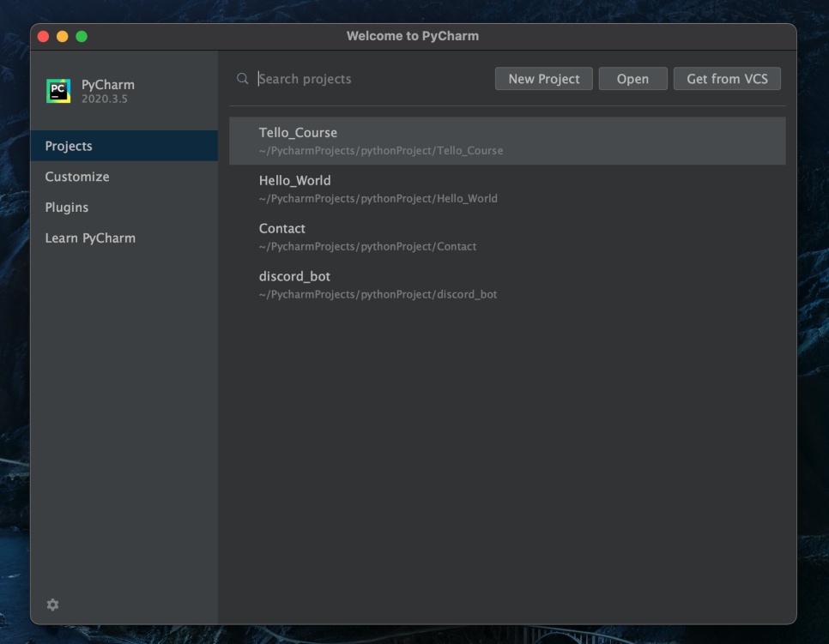This screenshot has height=644, width=829.
Task: Click the path ~/PycharmProjects/pythonProject/Tello_Course
Action: pos(381,151)
